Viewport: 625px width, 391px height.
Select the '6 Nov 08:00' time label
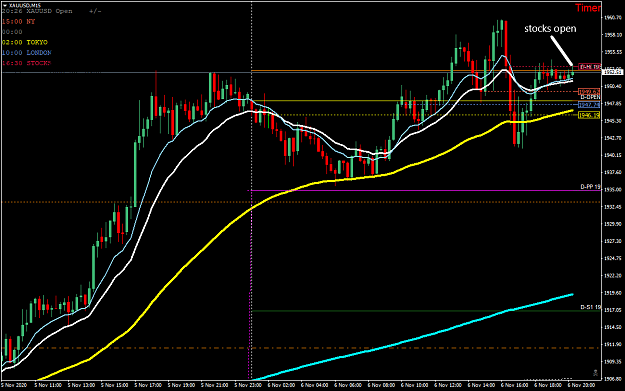381,385
